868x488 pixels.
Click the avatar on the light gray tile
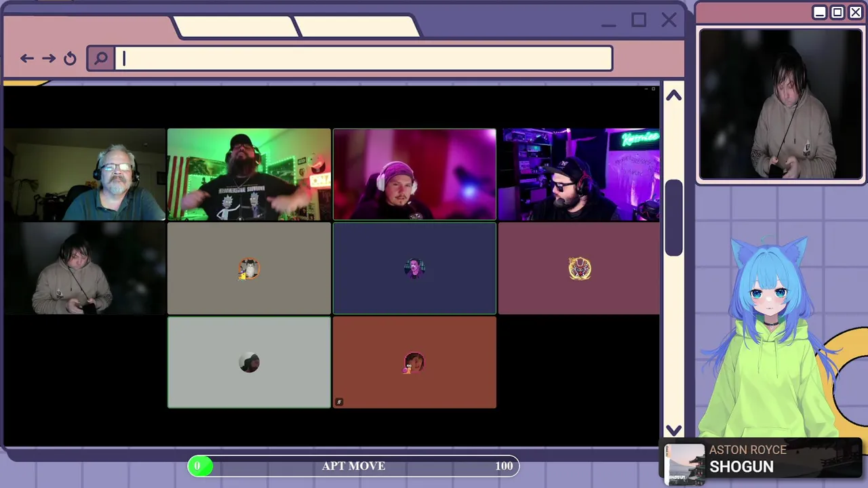249,363
